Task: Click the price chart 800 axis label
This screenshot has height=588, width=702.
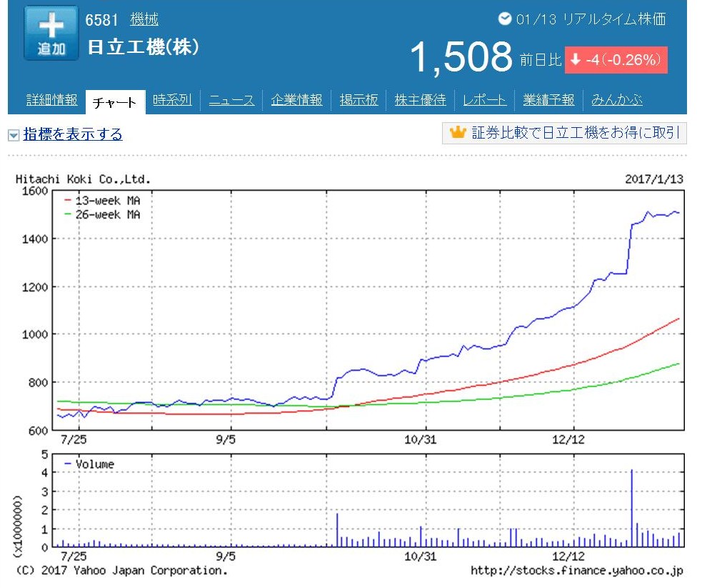Action: (x=38, y=382)
